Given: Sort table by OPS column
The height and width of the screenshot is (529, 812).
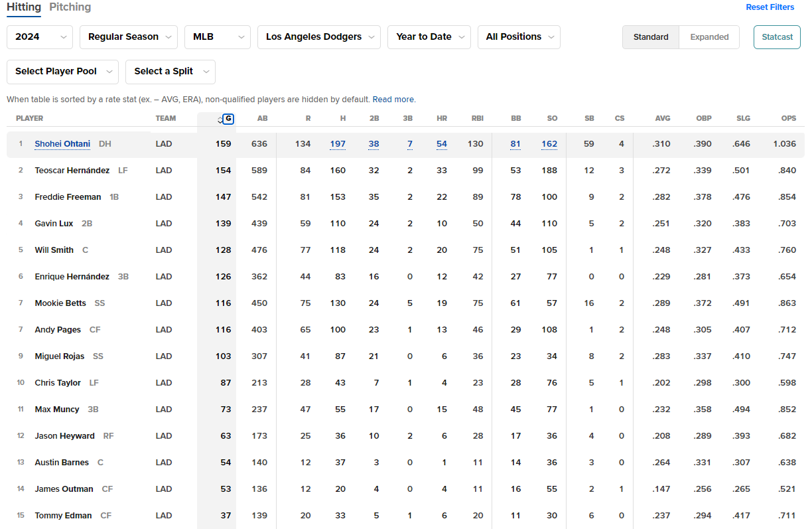Looking at the screenshot, I should click(x=788, y=119).
